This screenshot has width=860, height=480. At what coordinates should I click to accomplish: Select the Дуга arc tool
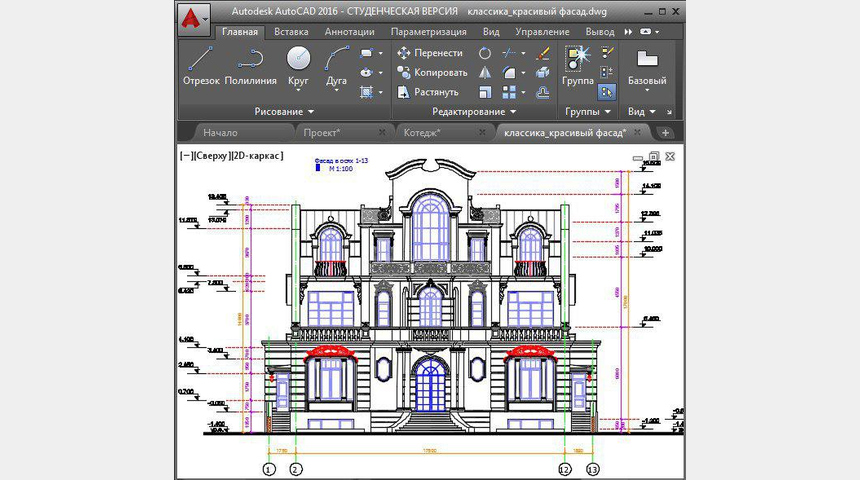pyautogui.click(x=336, y=67)
